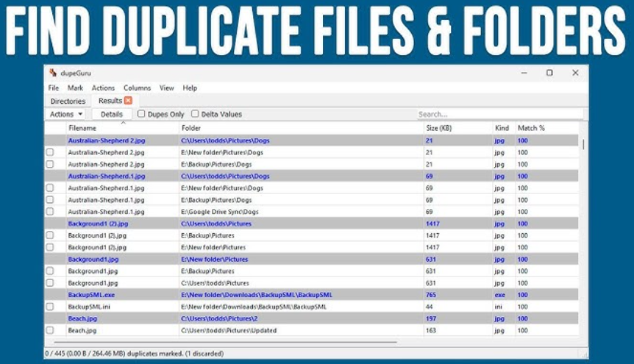
Task: Click the exe kind cell
Action: 499,295
